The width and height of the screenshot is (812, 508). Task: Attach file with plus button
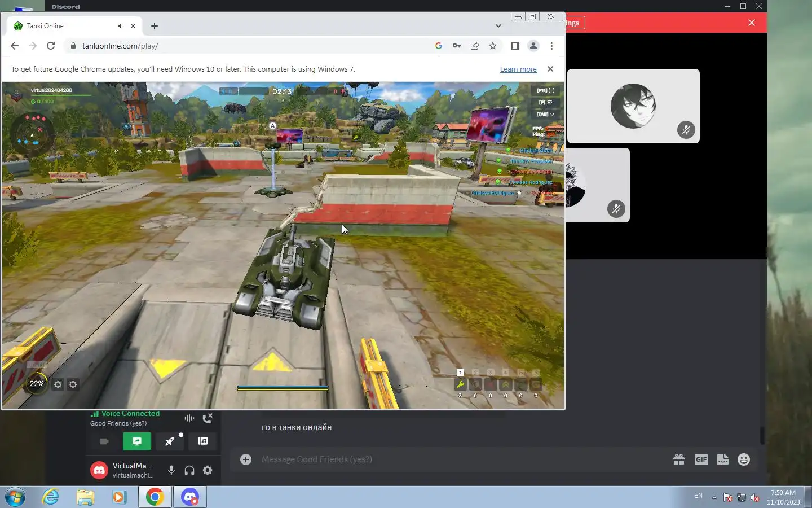point(246,459)
